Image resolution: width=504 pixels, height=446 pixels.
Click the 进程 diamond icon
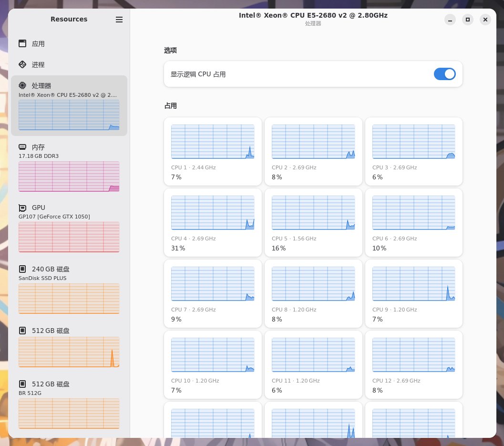tap(22, 64)
